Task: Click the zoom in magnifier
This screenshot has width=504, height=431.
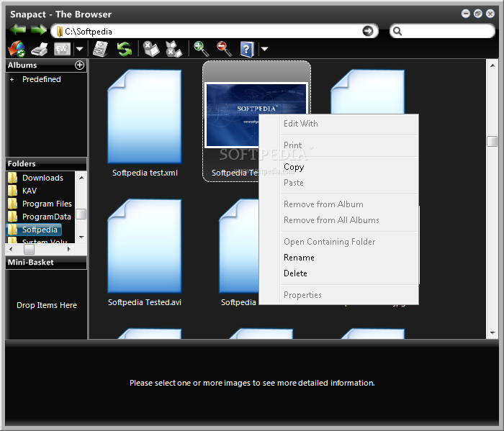Action: 201,49
